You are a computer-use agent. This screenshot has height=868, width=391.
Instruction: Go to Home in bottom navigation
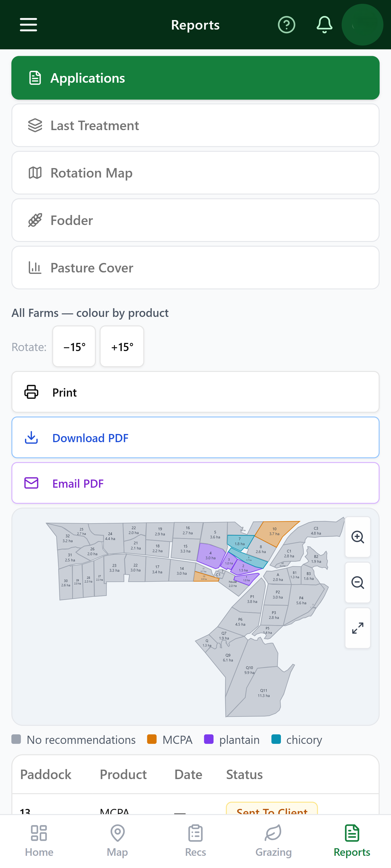click(x=39, y=841)
